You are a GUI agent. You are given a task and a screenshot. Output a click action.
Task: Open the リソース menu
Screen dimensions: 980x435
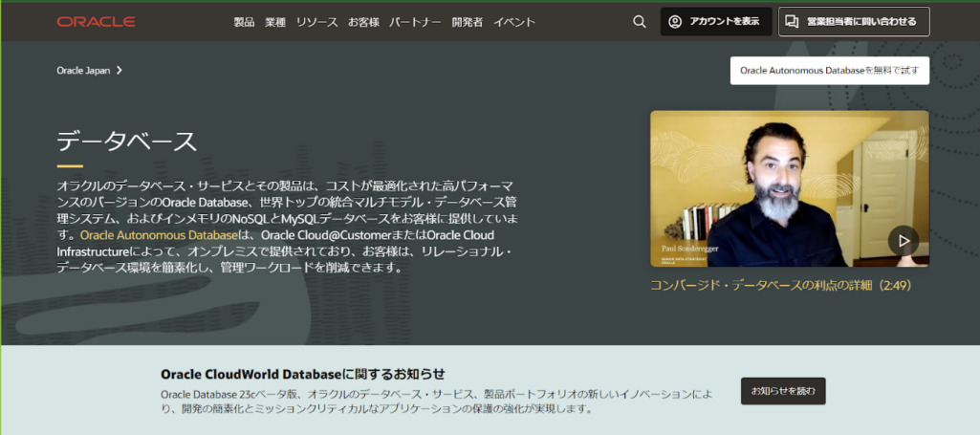316,22
